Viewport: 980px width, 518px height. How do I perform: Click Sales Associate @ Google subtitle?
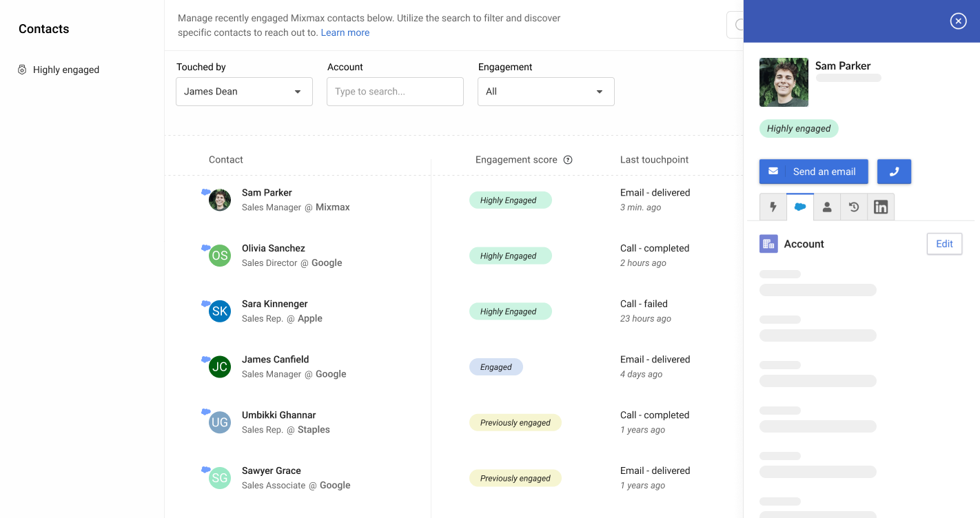pos(296,486)
